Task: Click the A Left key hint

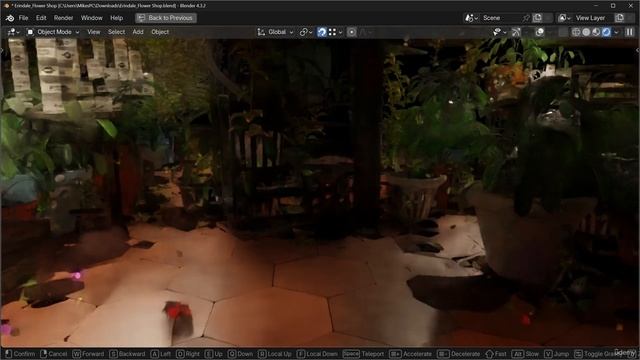Action: [161, 354]
